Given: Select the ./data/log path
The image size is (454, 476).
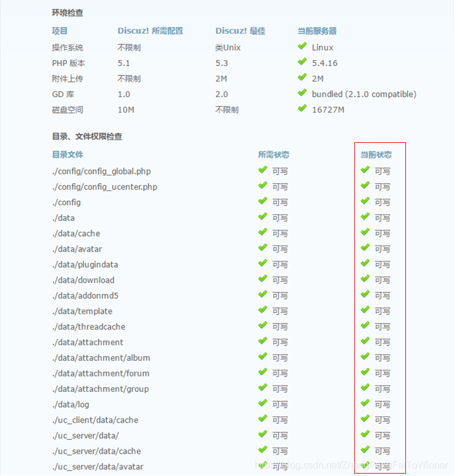Looking at the screenshot, I should (71, 405).
